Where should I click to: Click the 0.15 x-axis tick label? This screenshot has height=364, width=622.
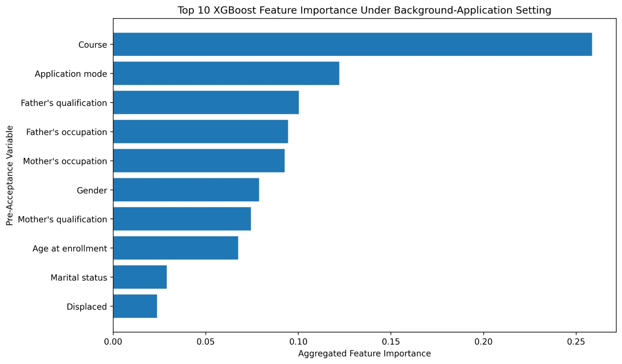[391, 342]
